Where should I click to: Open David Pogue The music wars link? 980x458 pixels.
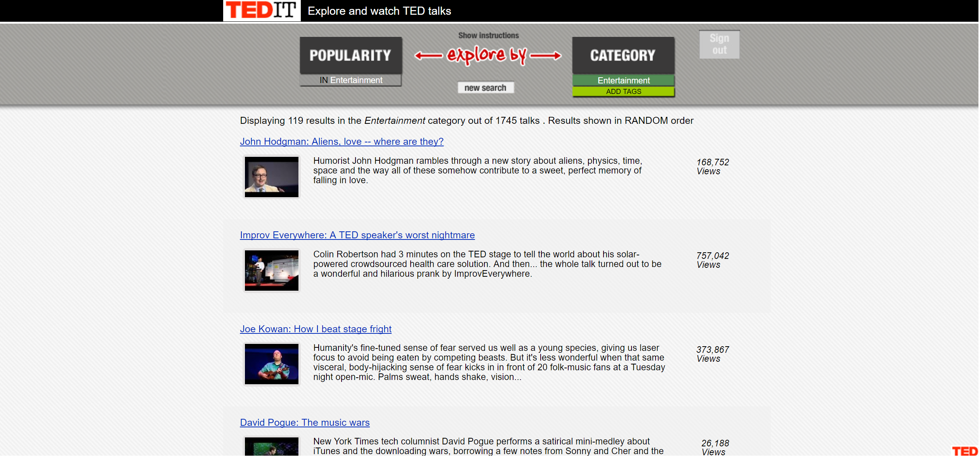point(305,423)
